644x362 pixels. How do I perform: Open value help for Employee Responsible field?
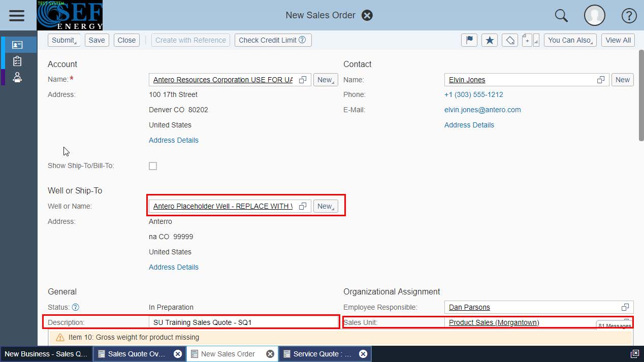coord(625,307)
